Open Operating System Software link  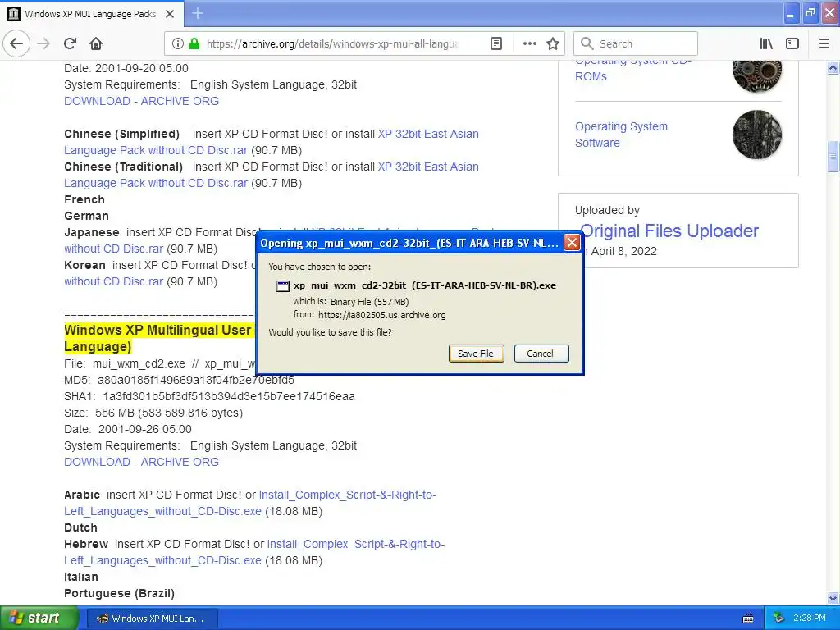[x=621, y=135]
